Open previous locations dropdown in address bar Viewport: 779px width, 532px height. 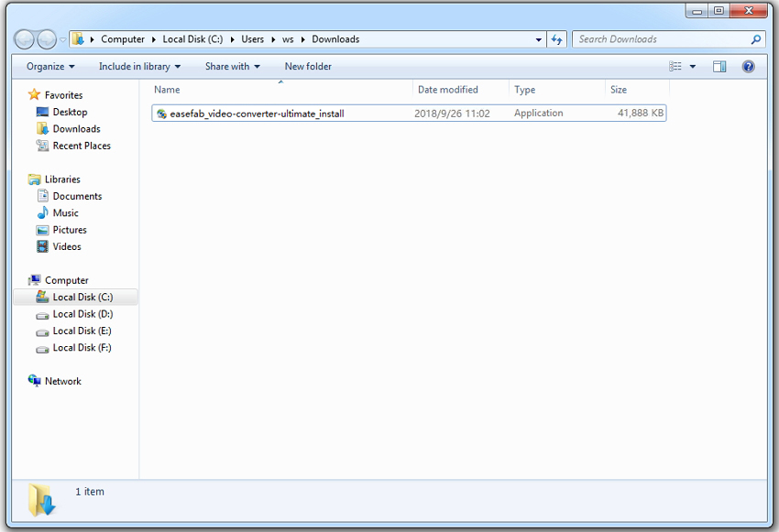pos(539,39)
